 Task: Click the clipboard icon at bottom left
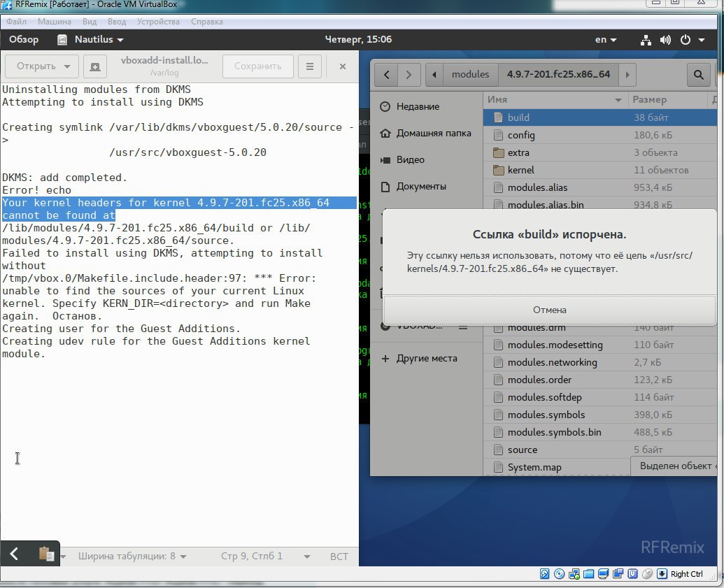[46, 553]
